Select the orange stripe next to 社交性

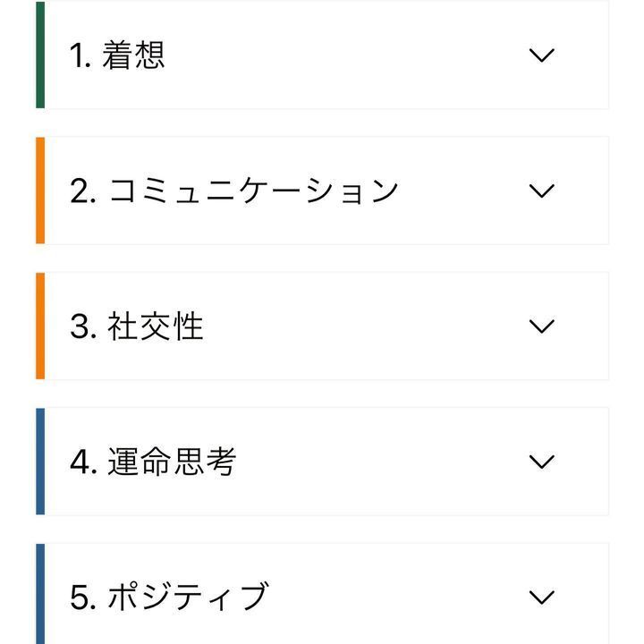click(x=40, y=326)
